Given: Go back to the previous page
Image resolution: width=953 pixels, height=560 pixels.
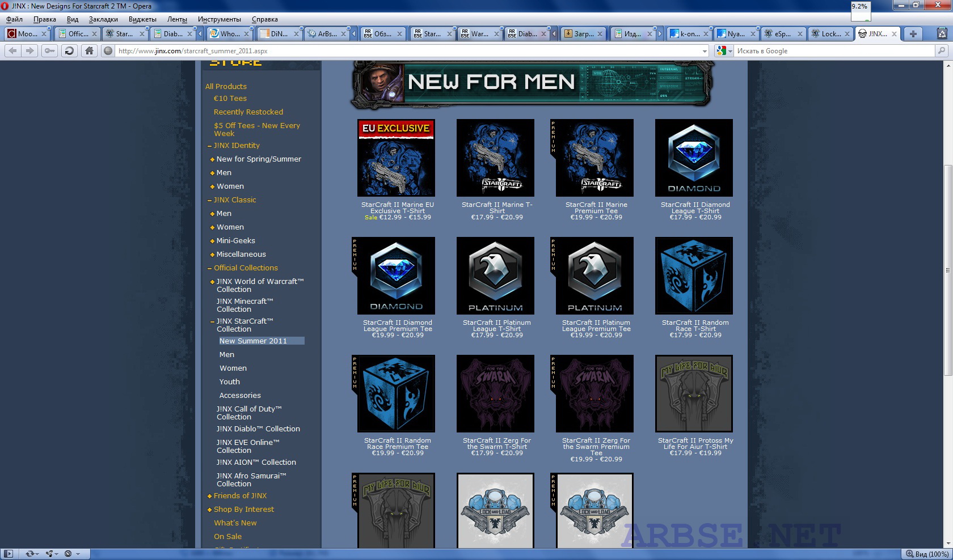Looking at the screenshot, I should pyautogui.click(x=13, y=50).
